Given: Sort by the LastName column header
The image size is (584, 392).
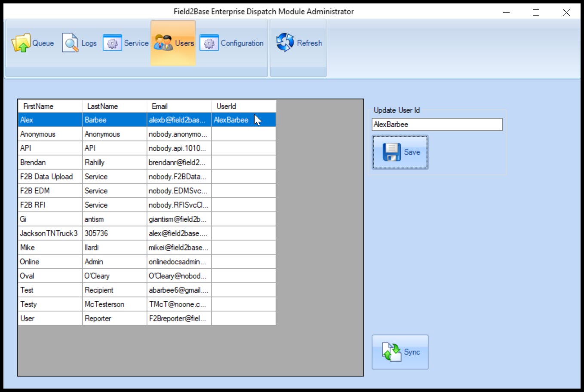Looking at the screenshot, I should tap(114, 106).
